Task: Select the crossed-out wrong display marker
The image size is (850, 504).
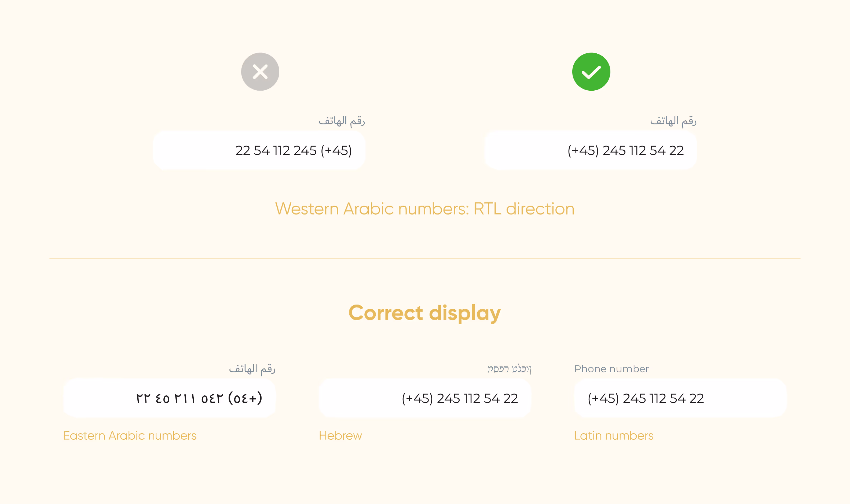Action: [x=260, y=71]
